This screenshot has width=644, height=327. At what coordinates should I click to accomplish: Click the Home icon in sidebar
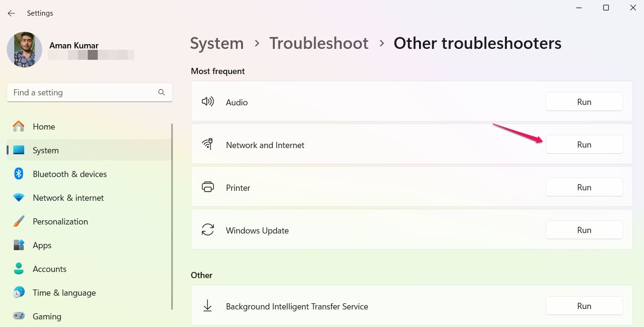tap(19, 126)
